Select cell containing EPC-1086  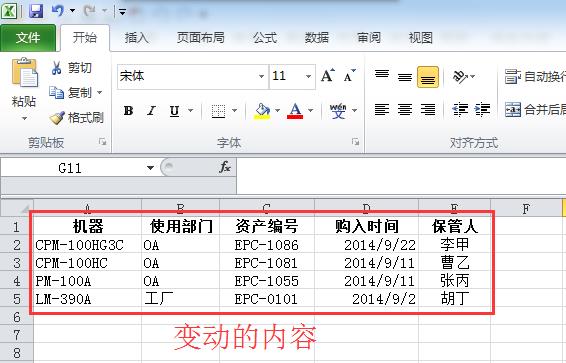pyautogui.click(x=267, y=245)
